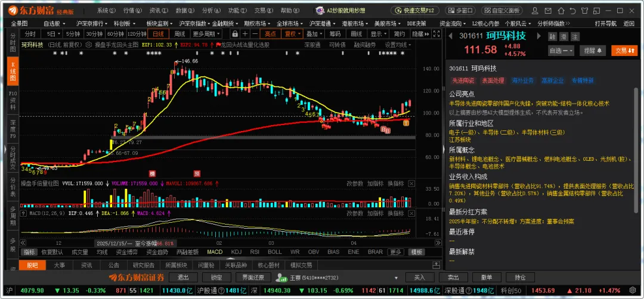
Task: Toggle the 指标 indicator bar button
Action: coord(29,252)
